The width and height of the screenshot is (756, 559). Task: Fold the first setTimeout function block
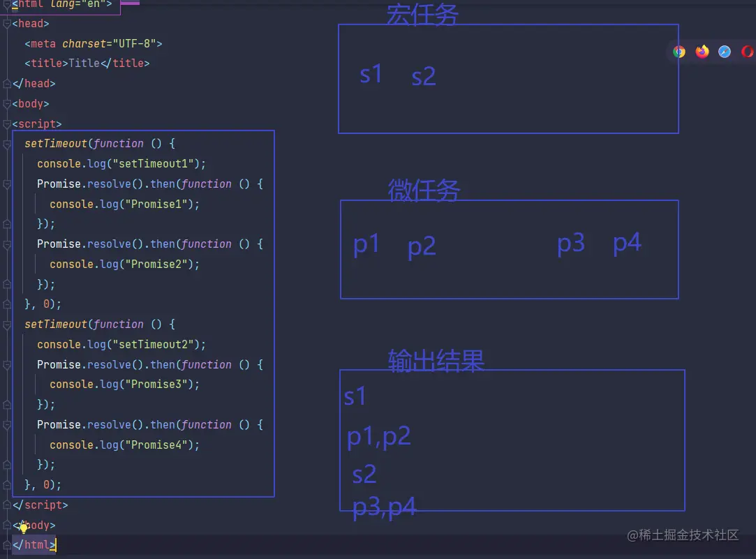(7, 144)
